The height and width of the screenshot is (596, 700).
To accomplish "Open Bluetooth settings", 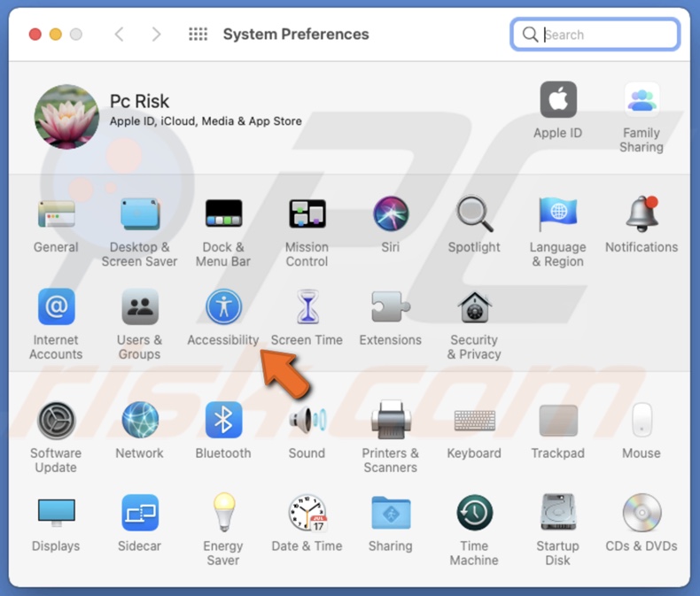I will point(223,420).
